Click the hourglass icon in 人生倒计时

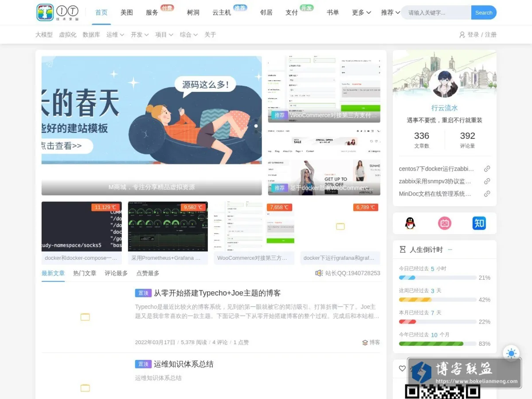403,250
